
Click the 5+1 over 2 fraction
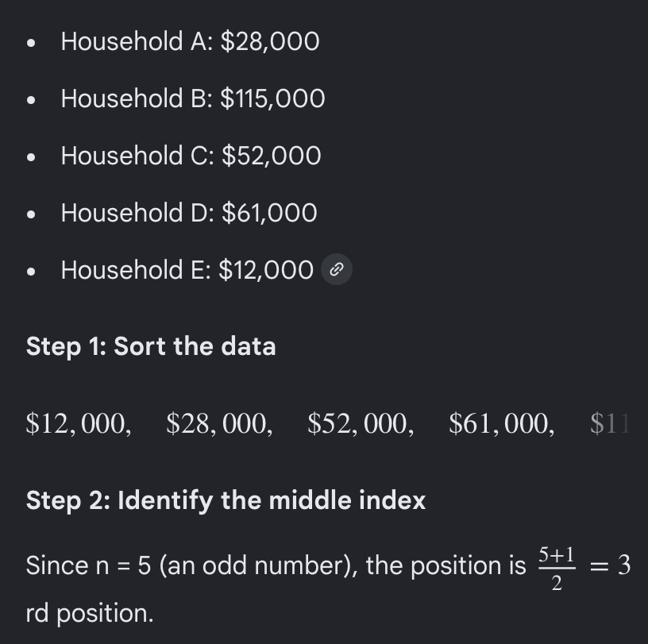(557, 569)
